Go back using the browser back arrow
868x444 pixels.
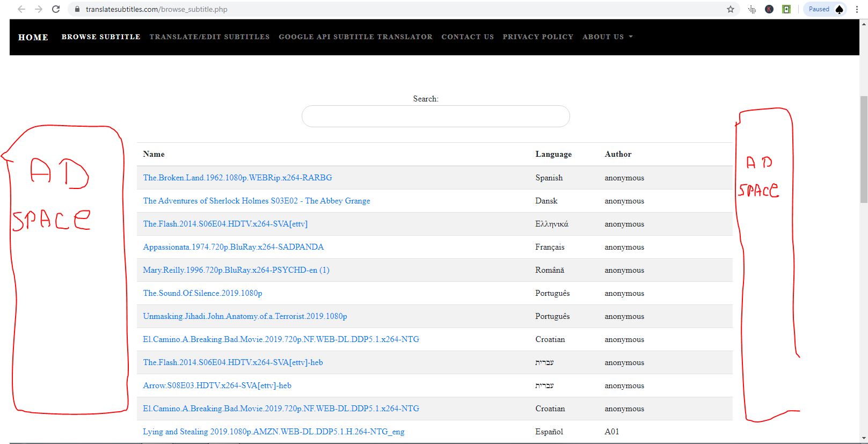(21, 9)
